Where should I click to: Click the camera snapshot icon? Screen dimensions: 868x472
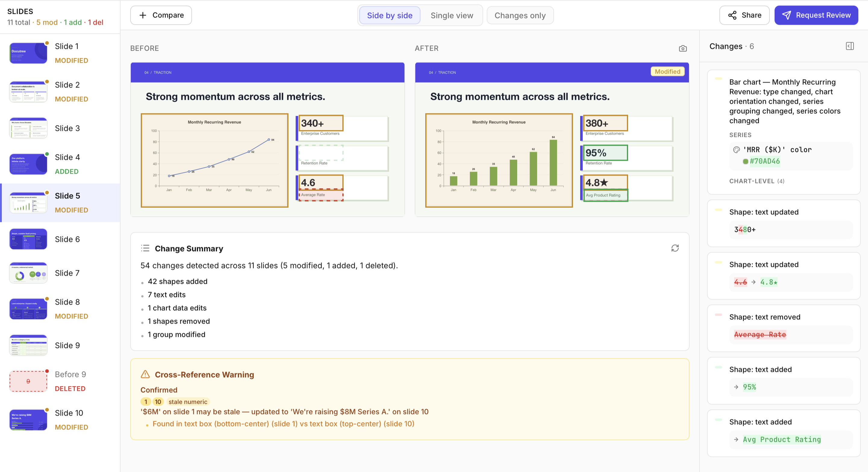683,49
